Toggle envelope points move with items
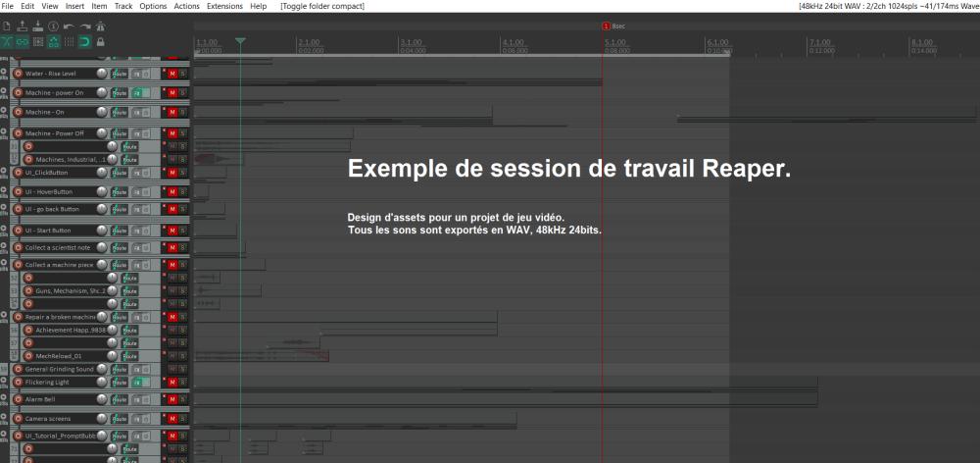Screen dimensions: 980x463 [x=53, y=42]
